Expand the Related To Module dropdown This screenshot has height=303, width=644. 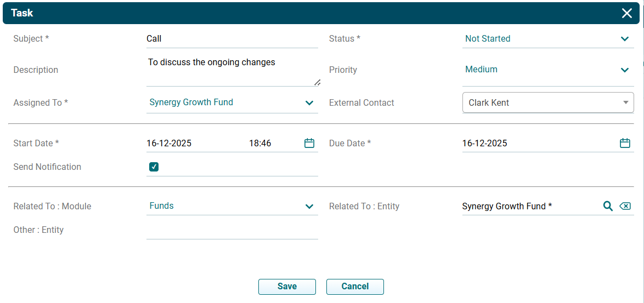309,206
